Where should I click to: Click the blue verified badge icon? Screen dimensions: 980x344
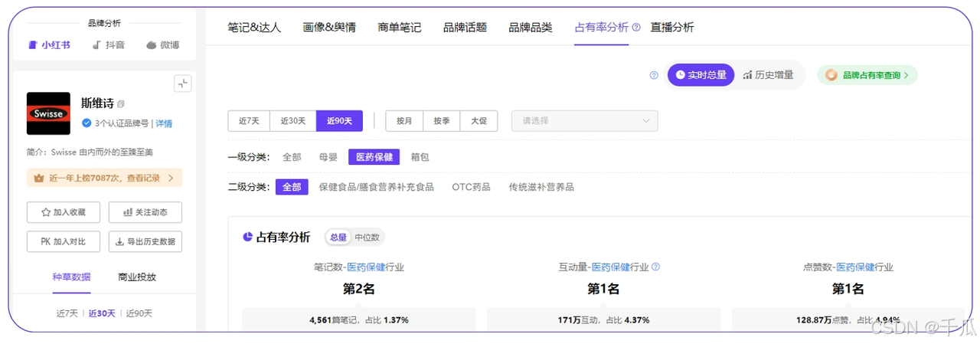pos(87,123)
